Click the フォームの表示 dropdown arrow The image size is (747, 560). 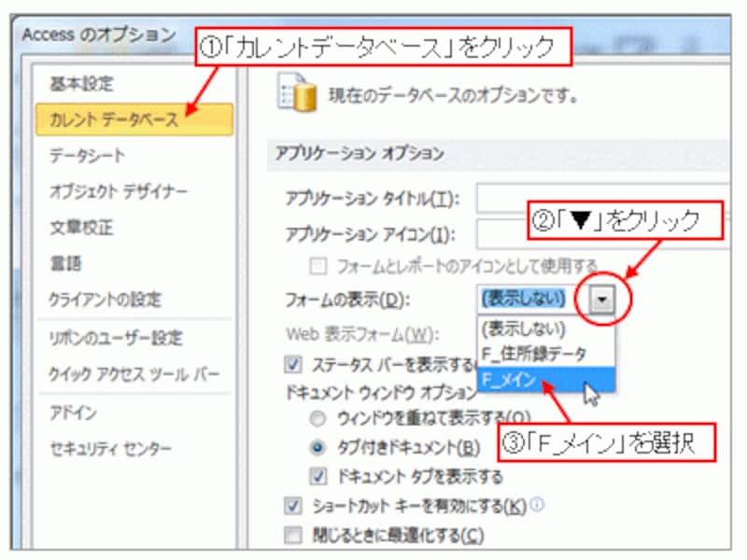(x=602, y=300)
